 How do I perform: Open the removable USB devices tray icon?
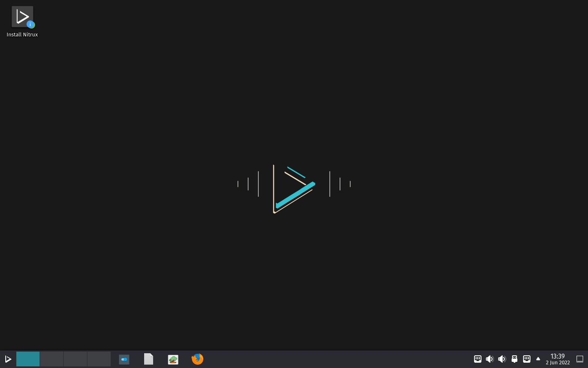tap(514, 359)
